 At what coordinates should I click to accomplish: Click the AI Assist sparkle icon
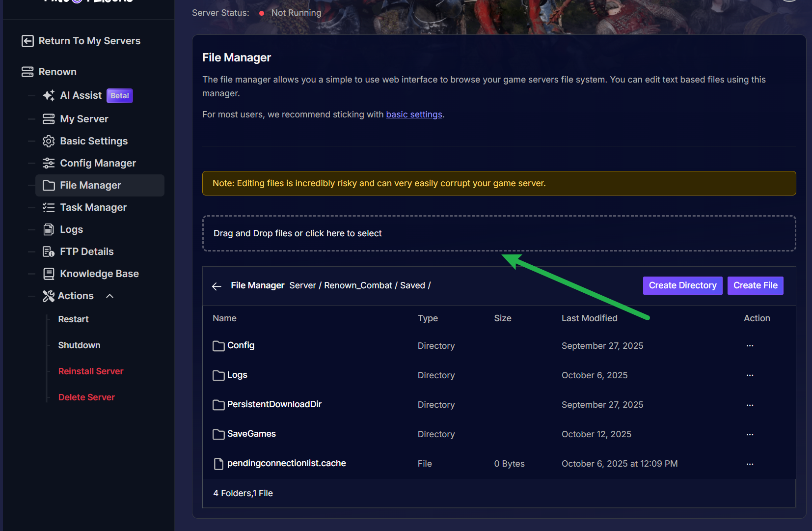pyautogui.click(x=49, y=96)
